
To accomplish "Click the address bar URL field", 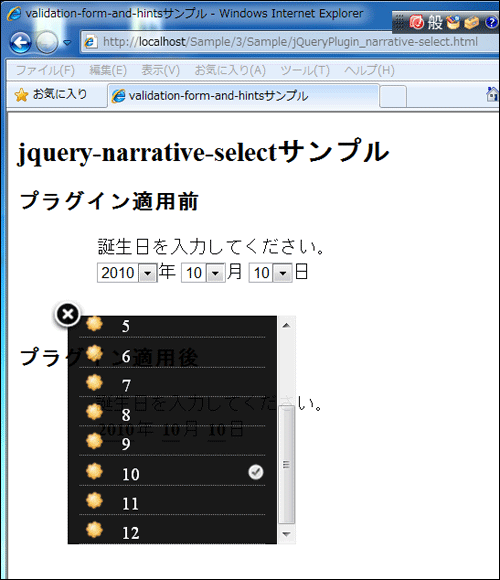I will [290, 42].
